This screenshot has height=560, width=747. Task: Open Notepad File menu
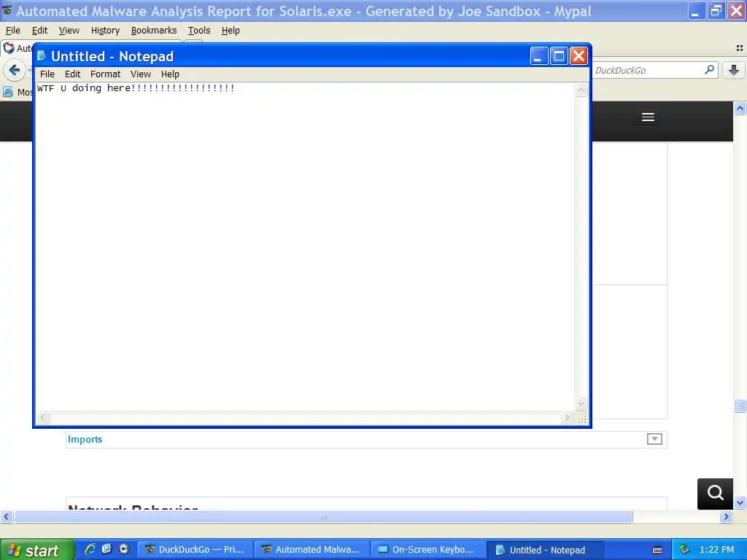pyautogui.click(x=47, y=74)
